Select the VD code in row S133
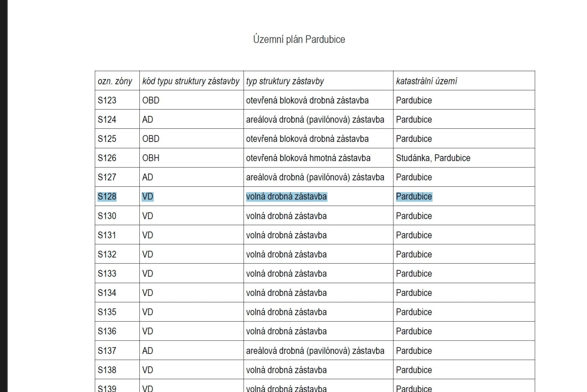The width and height of the screenshot is (587, 392). 147,274
